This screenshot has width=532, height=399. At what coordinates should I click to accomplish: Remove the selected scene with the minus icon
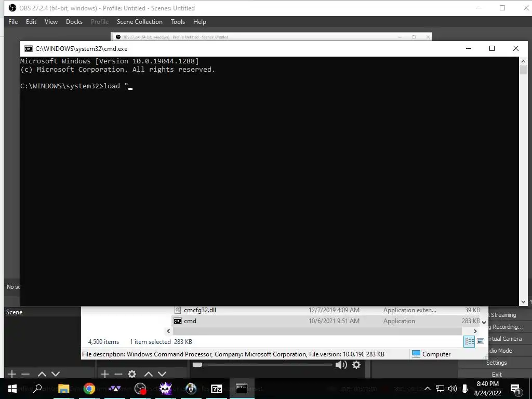25,374
